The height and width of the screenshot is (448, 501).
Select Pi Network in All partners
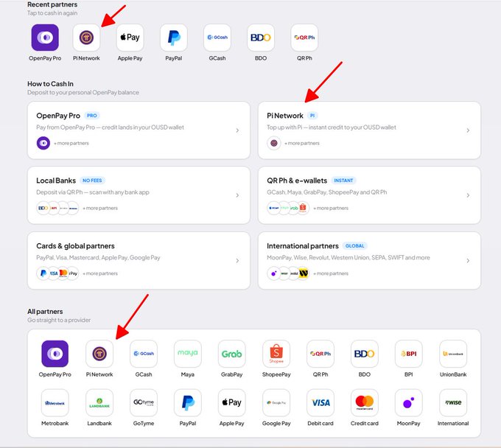point(99,354)
